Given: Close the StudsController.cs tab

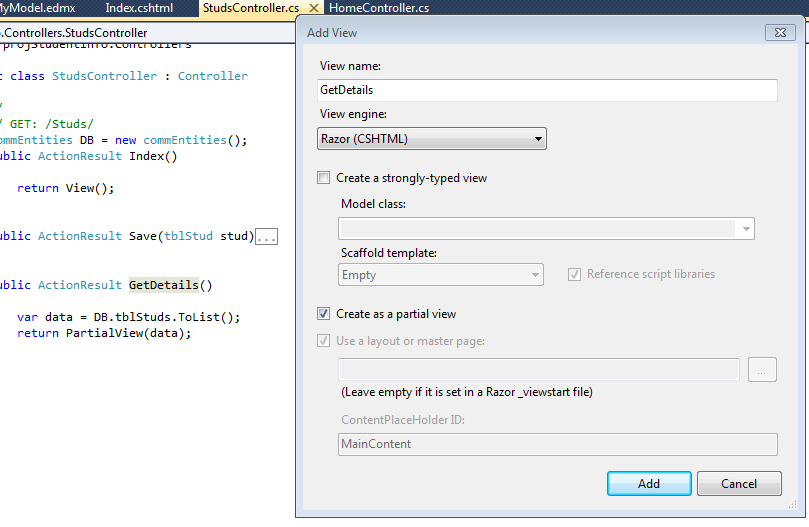Looking at the screenshot, I should click(x=314, y=8).
